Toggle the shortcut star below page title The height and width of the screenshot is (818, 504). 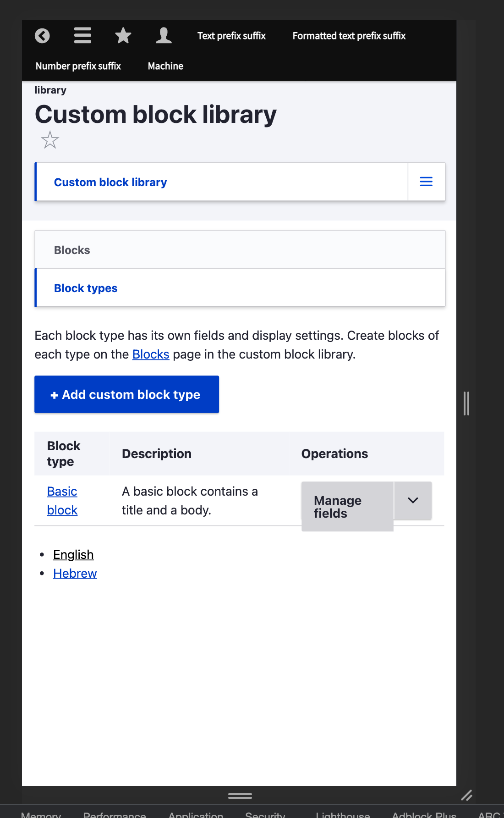pos(50,140)
